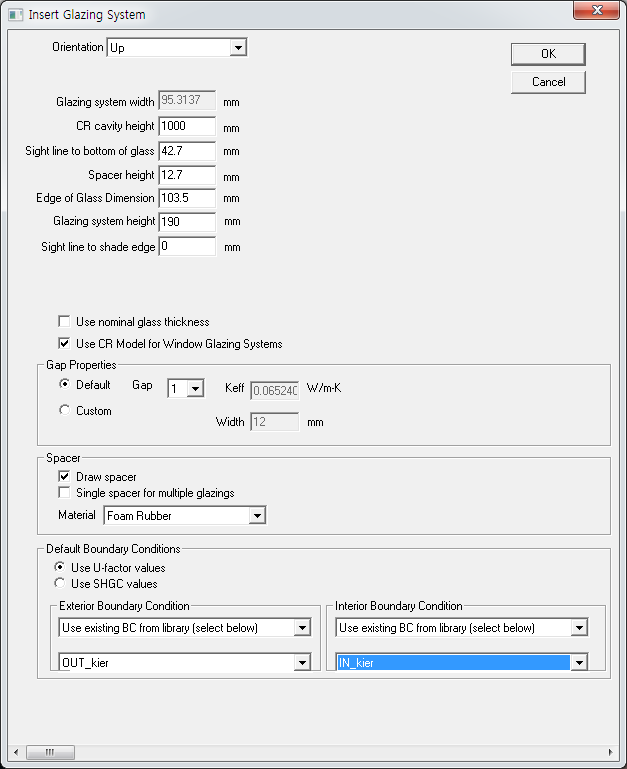Screen dimensions: 627x769
Task: Toggle Use CR Model for Window Glazing Systems
Action: (65, 344)
